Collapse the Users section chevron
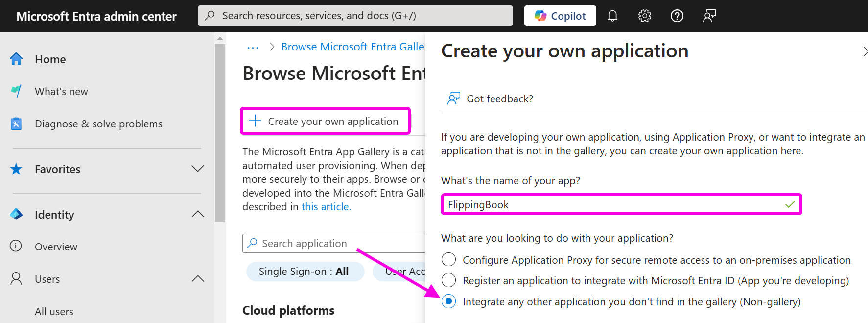This screenshot has width=868, height=323. point(198,279)
